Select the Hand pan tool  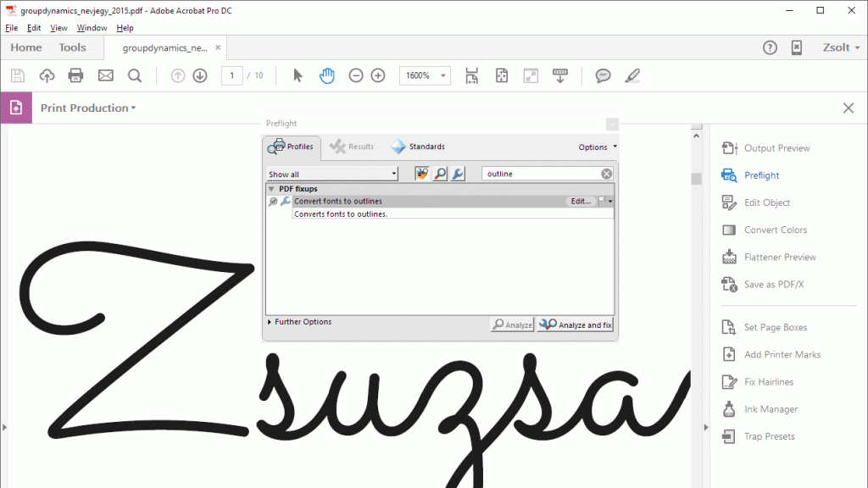[327, 75]
